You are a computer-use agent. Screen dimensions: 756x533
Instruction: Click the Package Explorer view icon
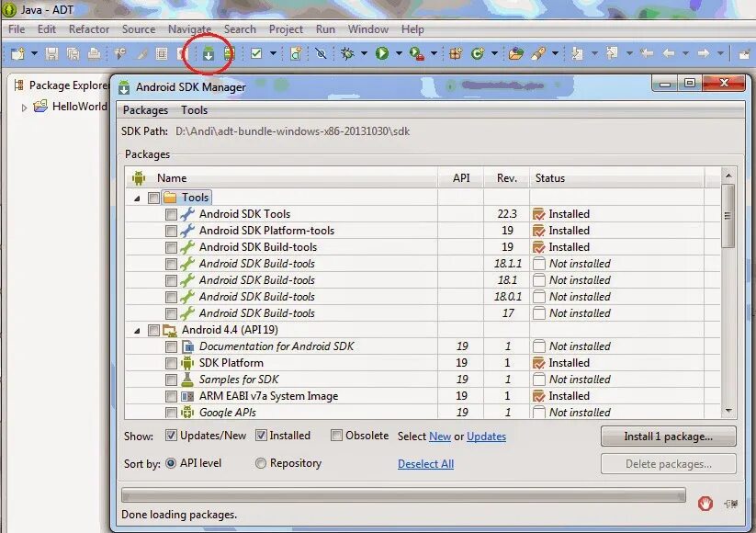coord(18,85)
